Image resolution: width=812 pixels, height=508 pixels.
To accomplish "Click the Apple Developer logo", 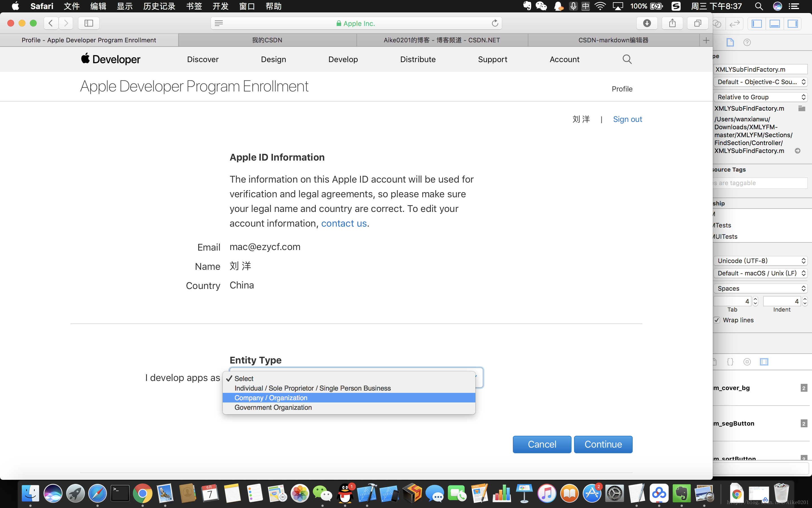I will point(111,59).
